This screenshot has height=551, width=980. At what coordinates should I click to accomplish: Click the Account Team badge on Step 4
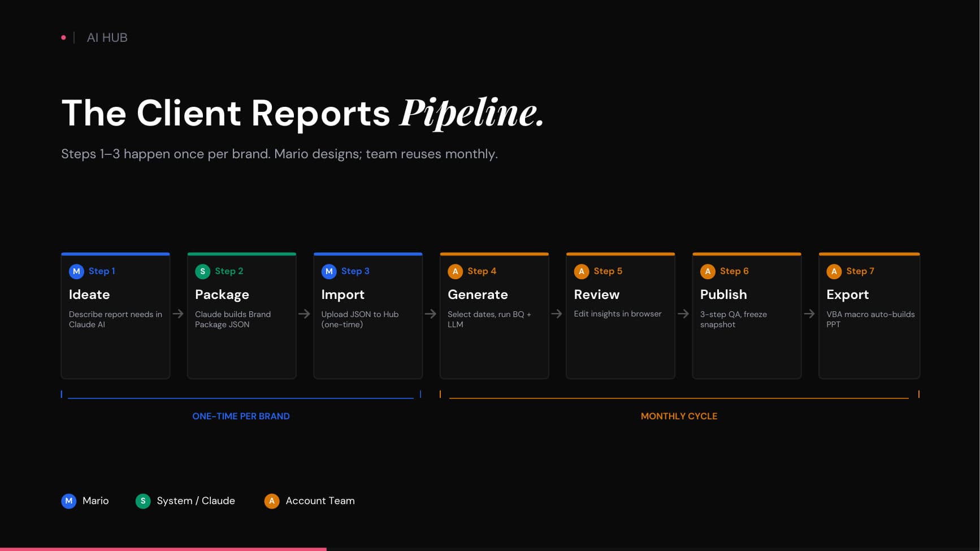(456, 271)
